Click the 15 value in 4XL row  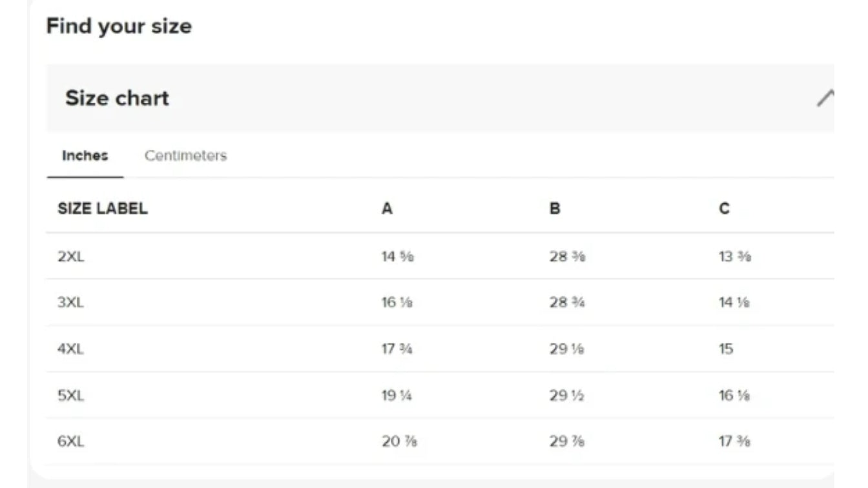726,349
